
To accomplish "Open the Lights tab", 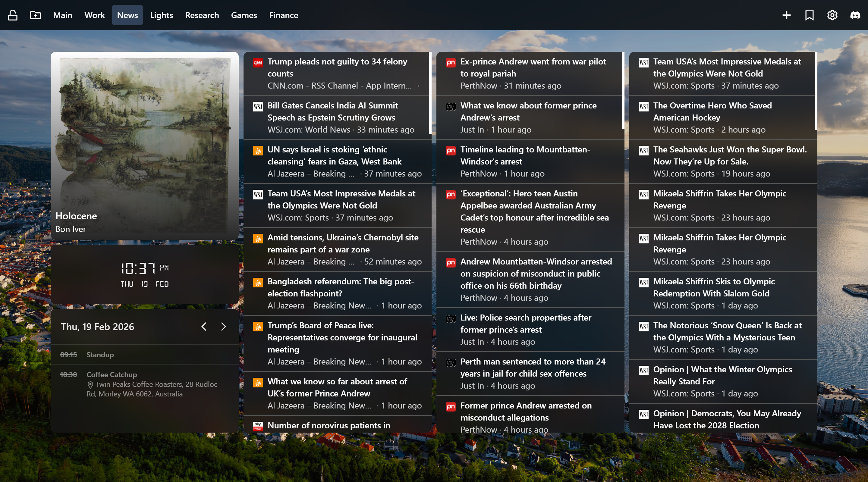I will [x=162, y=15].
